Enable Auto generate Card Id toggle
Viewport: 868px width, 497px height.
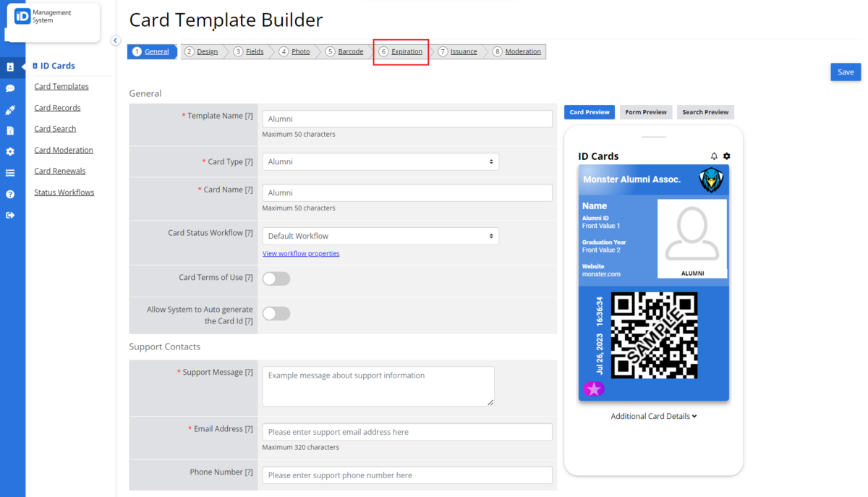[x=276, y=313]
